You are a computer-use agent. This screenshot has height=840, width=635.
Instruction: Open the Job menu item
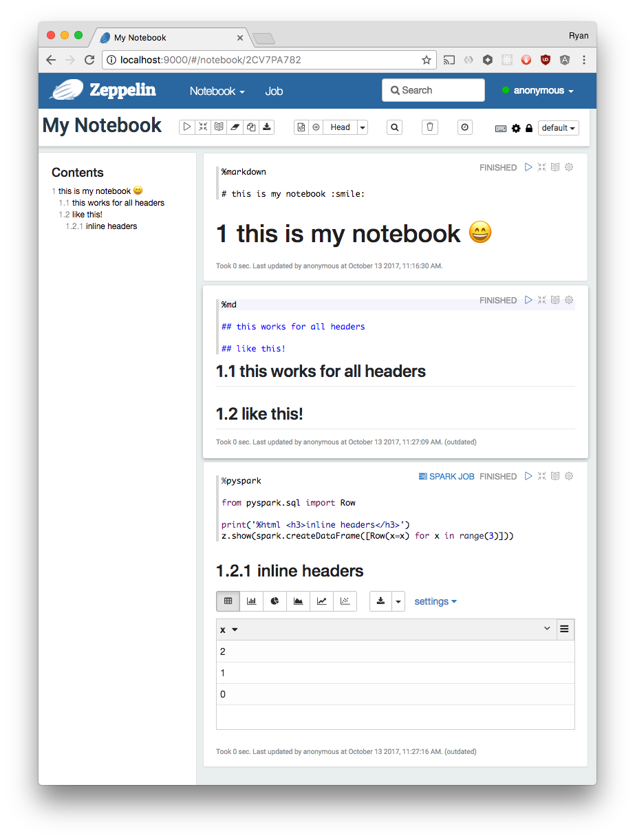pyautogui.click(x=274, y=91)
